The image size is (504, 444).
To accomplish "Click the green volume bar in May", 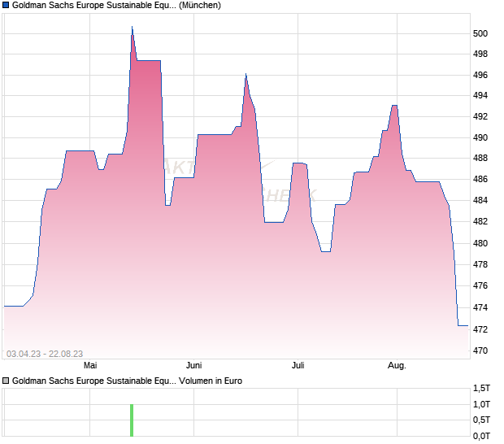I will point(132,420).
